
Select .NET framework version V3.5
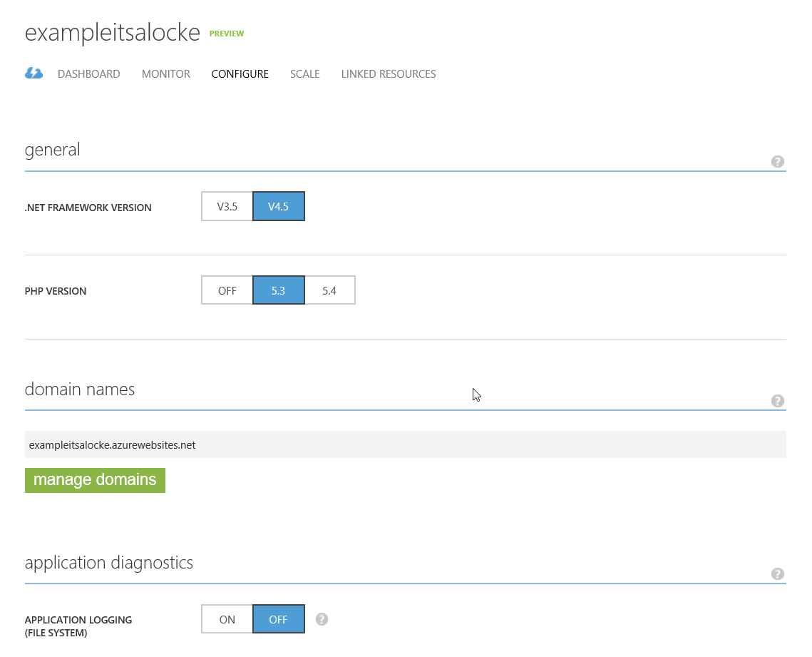point(227,206)
